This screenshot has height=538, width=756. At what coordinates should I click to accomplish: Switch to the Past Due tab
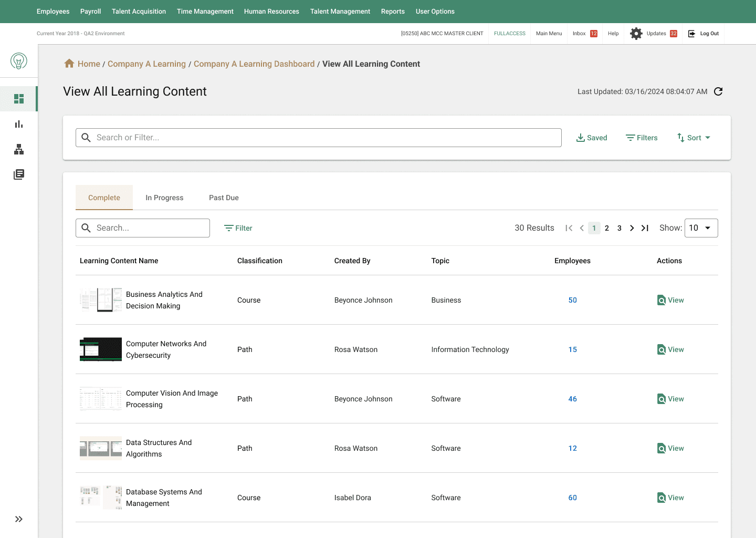tap(224, 198)
